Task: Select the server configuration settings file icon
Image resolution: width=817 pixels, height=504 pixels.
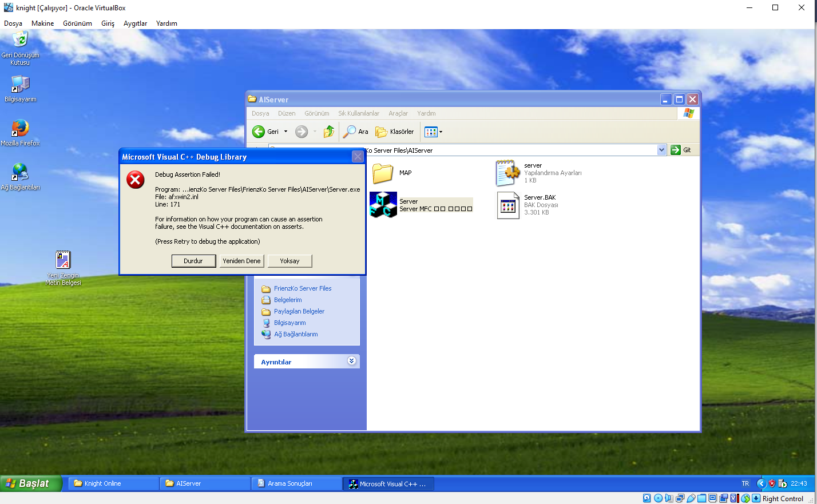Action: [508, 173]
